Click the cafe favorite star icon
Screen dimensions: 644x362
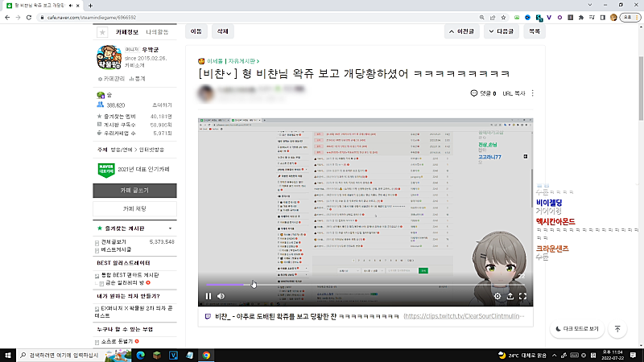click(102, 33)
